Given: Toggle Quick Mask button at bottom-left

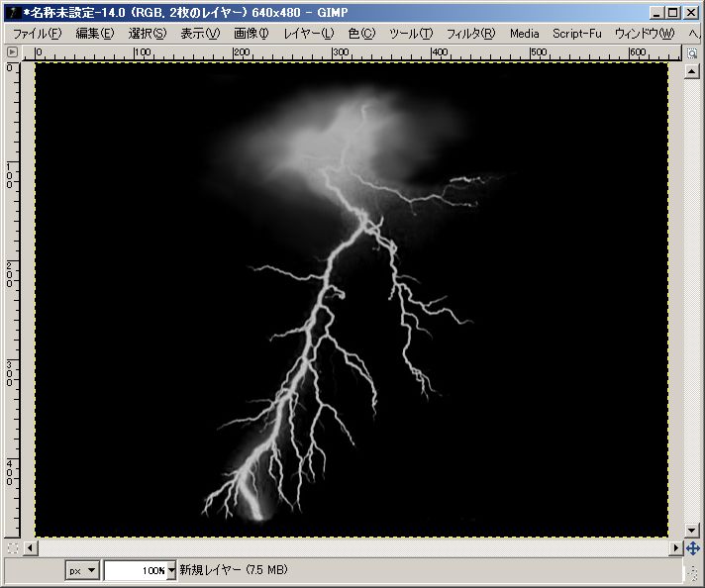Looking at the screenshot, I should click(x=13, y=548).
